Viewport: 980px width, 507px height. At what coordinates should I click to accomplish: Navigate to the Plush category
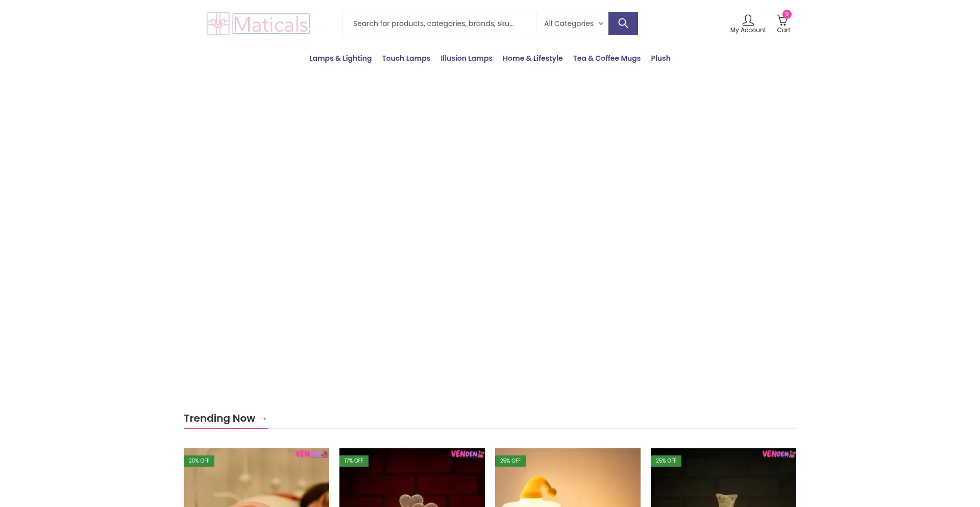660,58
